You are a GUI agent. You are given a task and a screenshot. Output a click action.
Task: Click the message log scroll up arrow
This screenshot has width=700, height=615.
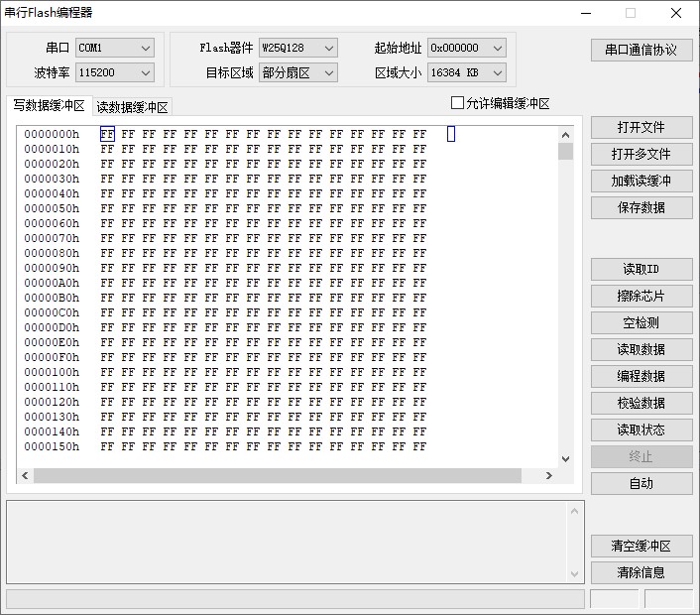point(574,511)
